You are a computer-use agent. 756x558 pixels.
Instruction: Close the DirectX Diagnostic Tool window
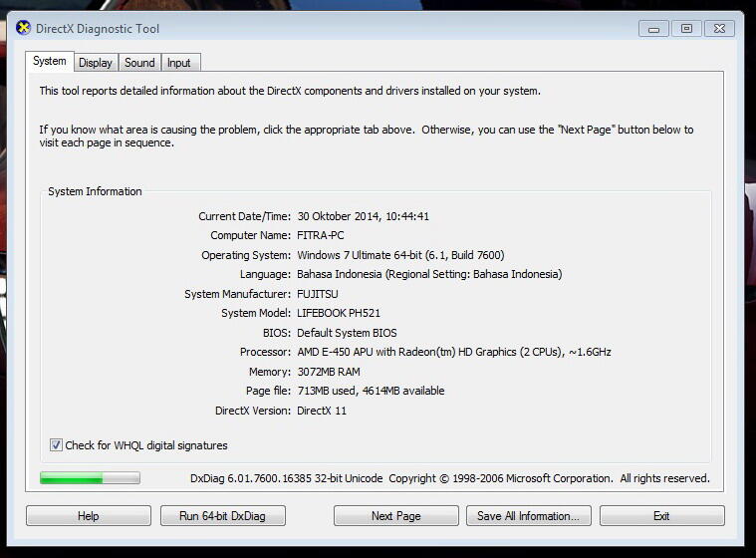pos(719,29)
